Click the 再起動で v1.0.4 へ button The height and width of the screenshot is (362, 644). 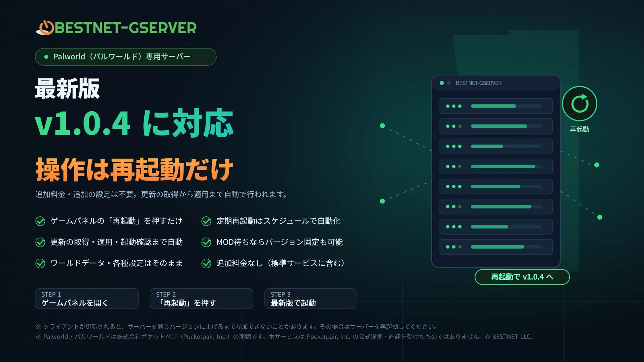522,277
